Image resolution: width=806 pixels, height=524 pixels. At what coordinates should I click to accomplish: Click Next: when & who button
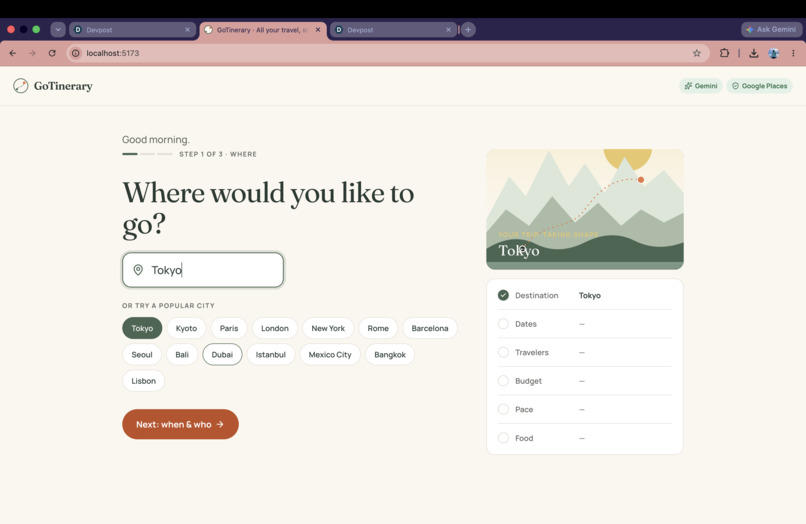coord(180,424)
